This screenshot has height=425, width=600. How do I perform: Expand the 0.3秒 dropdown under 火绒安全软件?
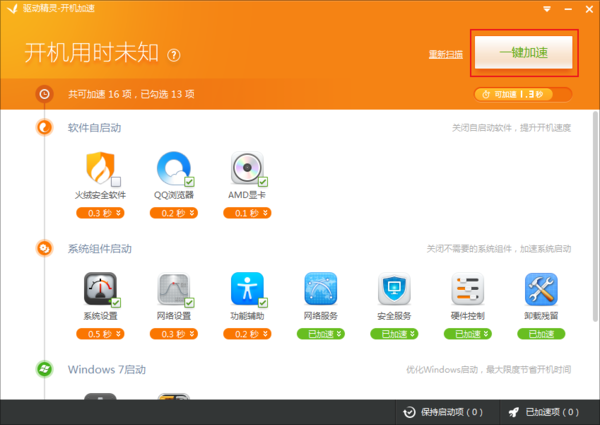point(98,213)
